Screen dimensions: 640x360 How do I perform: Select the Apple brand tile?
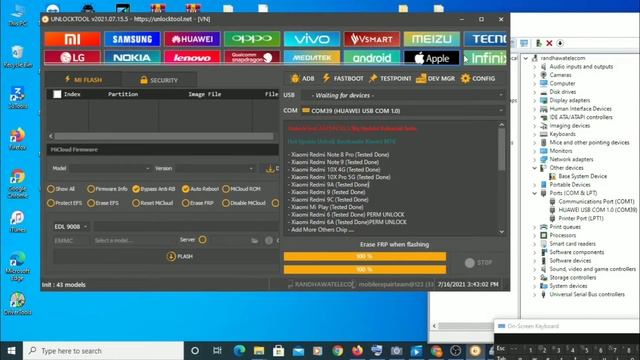coord(431,58)
